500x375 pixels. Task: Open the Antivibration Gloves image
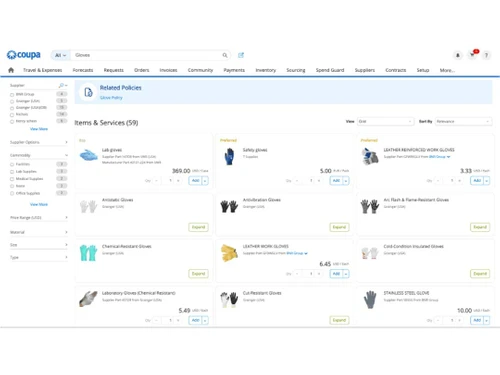click(x=229, y=206)
